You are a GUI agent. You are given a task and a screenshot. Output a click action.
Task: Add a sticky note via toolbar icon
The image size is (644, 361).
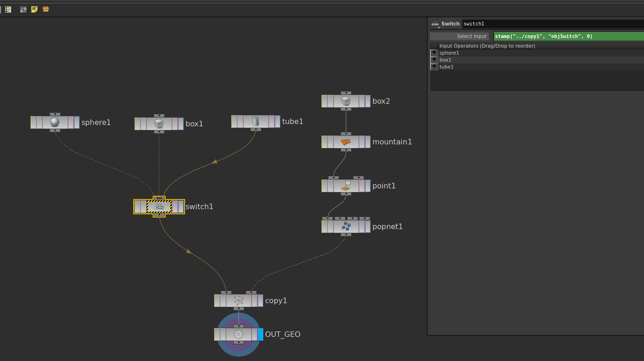click(x=34, y=9)
